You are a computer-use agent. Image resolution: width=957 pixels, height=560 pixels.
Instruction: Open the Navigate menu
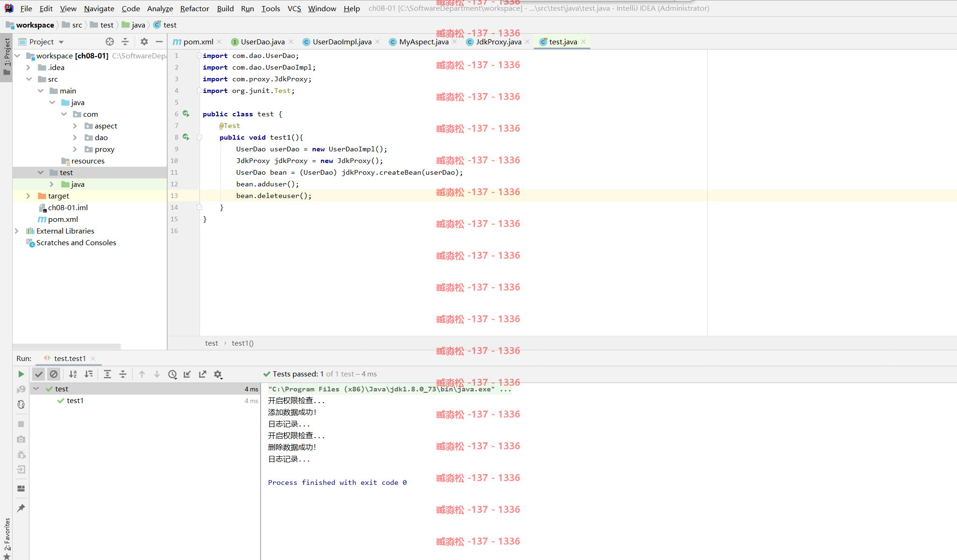pyautogui.click(x=99, y=8)
